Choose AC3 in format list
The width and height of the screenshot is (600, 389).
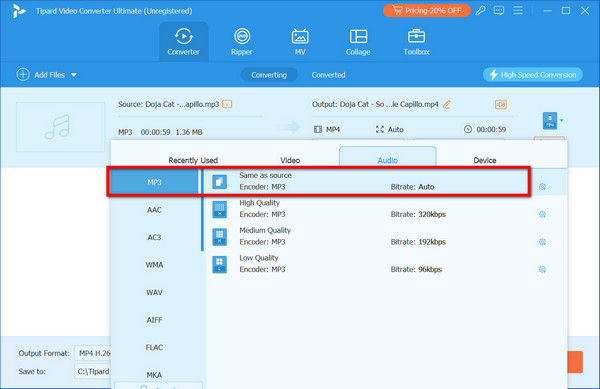pyautogui.click(x=155, y=238)
